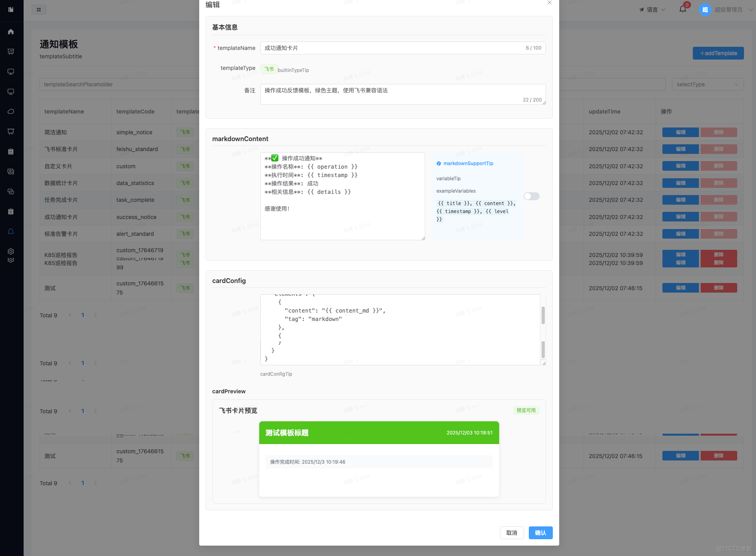This screenshot has width=756, height=556.
Task: Click the addTemplate button
Action: pos(718,53)
